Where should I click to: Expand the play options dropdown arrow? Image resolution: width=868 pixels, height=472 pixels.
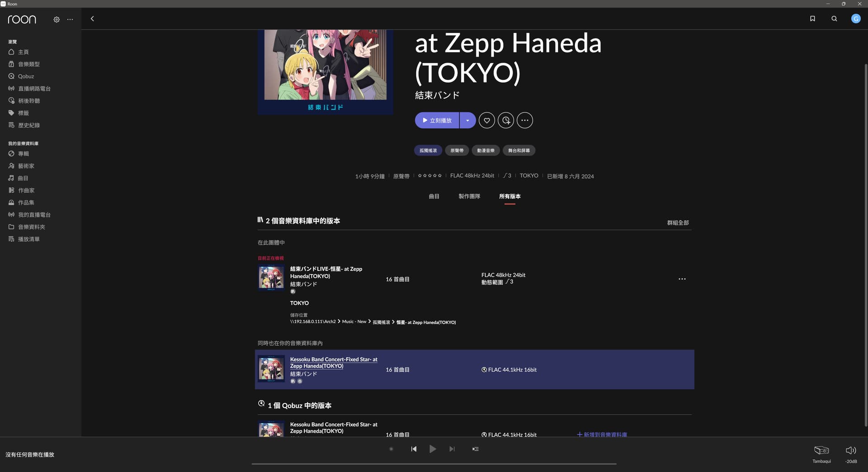[467, 120]
